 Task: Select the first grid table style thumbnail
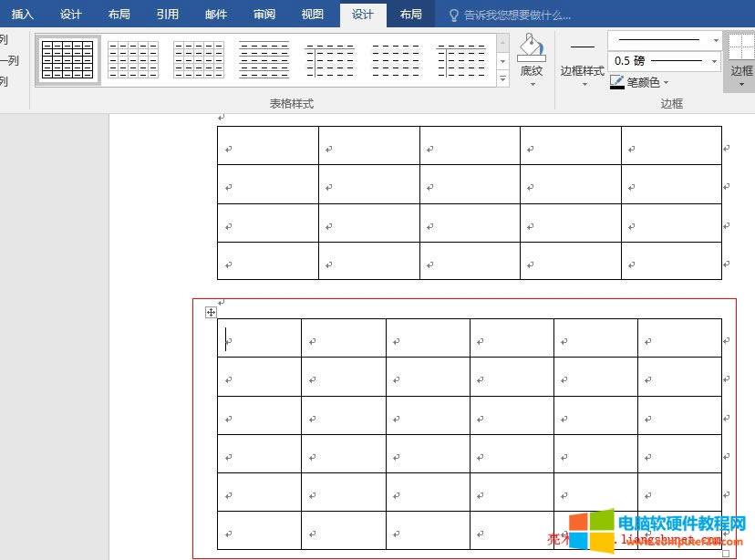coord(68,59)
